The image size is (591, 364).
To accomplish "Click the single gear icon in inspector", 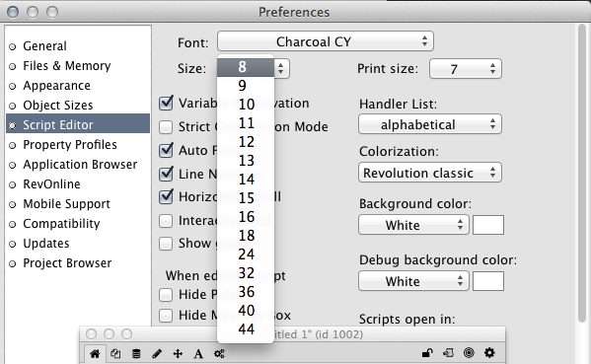I will [489, 353].
